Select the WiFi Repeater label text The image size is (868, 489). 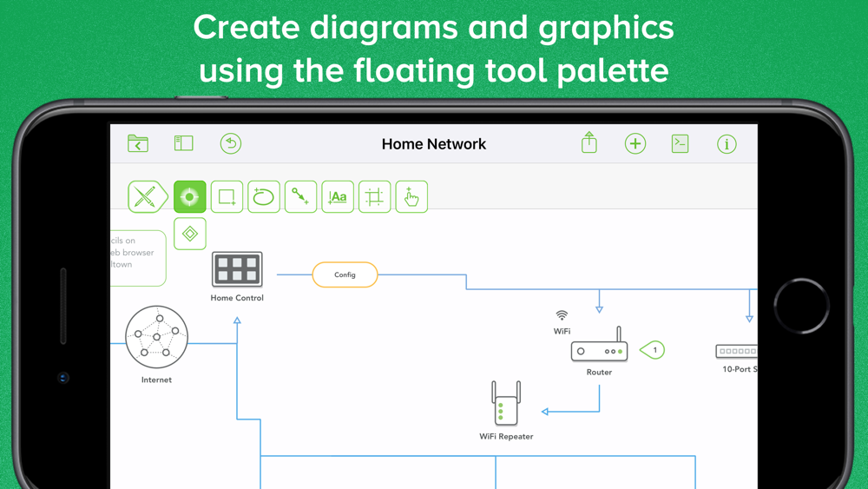pyautogui.click(x=506, y=436)
